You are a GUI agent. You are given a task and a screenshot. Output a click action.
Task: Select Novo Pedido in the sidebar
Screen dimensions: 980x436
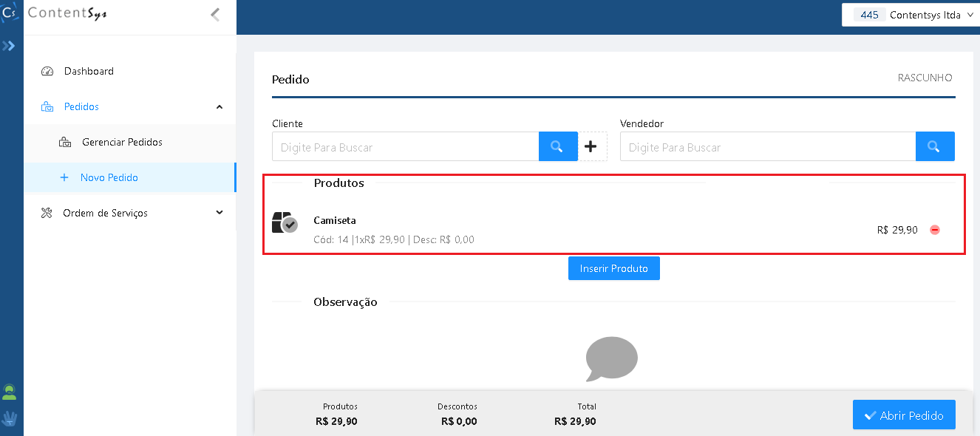pos(109,177)
